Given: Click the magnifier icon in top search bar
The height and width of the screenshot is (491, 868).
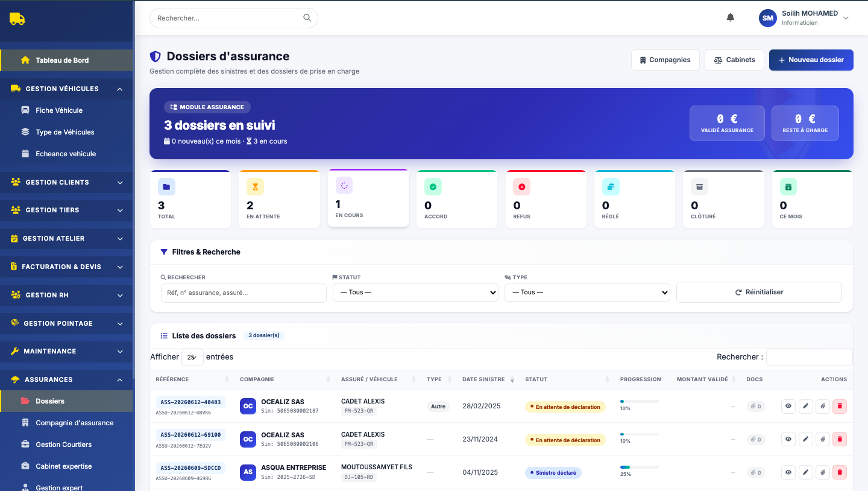Looking at the screenshot, I should (307, 18).
